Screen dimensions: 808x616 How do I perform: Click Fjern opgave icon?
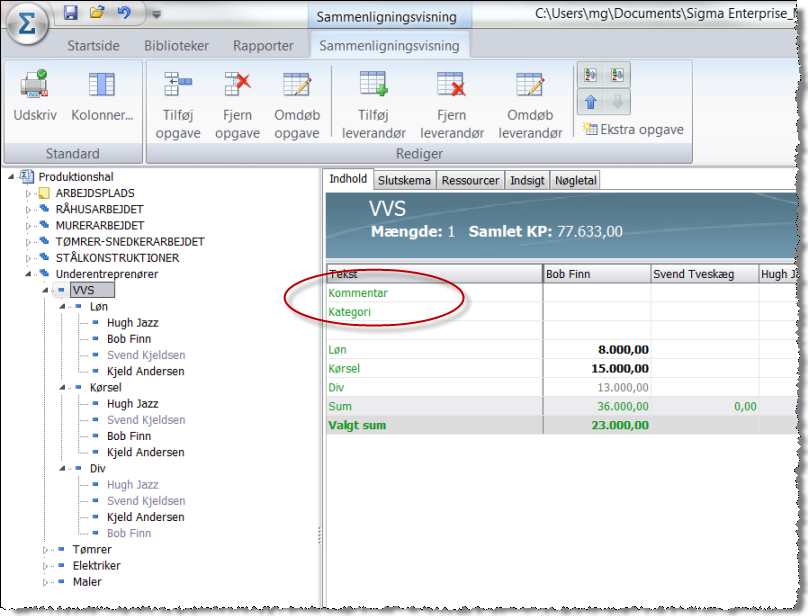pyautogui.click(x=237, y=85)
